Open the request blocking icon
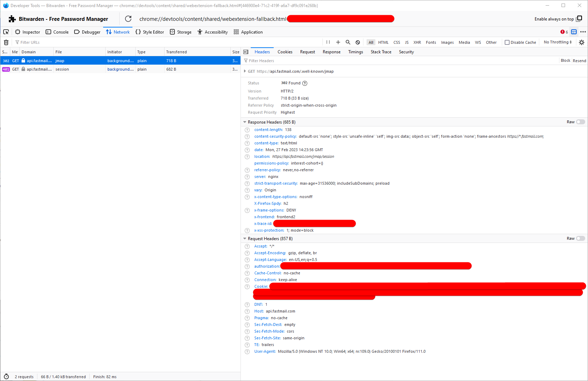Screen dimensions: 588x381 click(x=358, y=42)
